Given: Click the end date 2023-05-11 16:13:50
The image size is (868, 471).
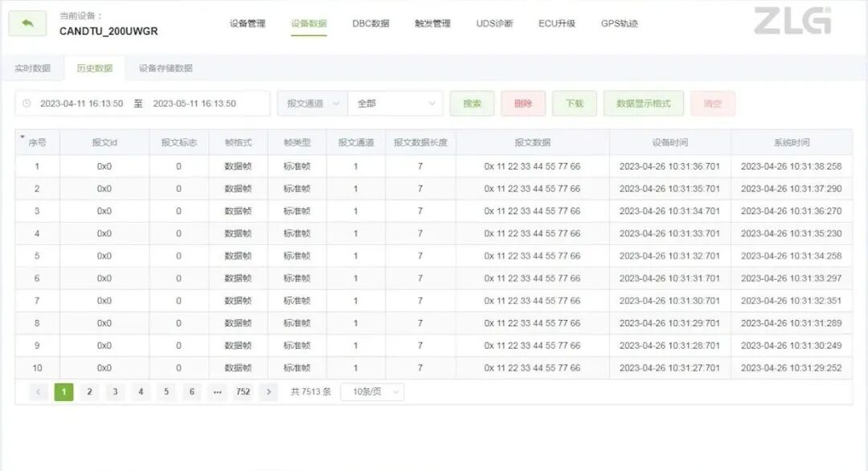Looking at the screenshot, I should [194, 104].
